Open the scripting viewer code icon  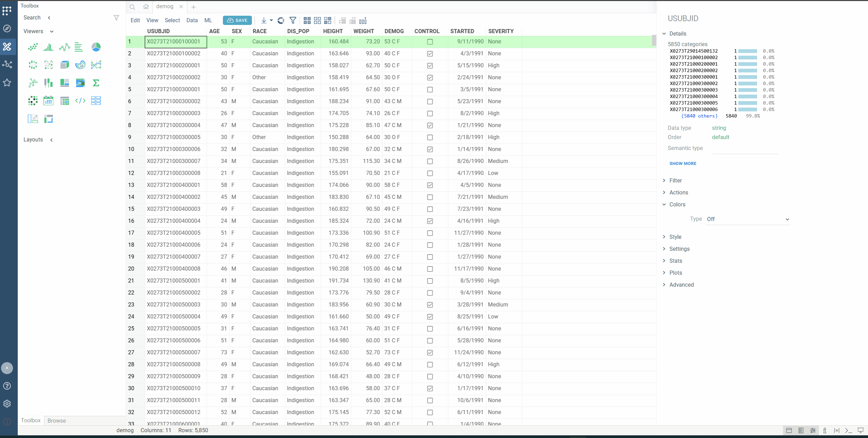tap(80, 101)
